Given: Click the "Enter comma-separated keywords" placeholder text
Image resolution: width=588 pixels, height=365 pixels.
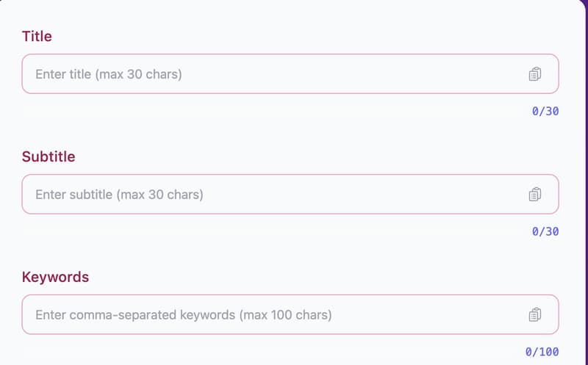Looking at the screenshot, I should click(135, 315).
